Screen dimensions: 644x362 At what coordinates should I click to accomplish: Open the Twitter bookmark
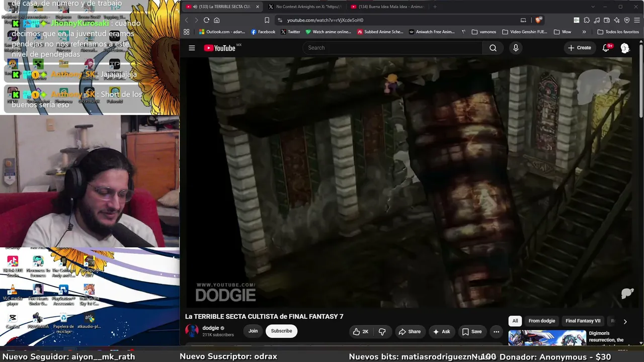[x=290, y=32]
